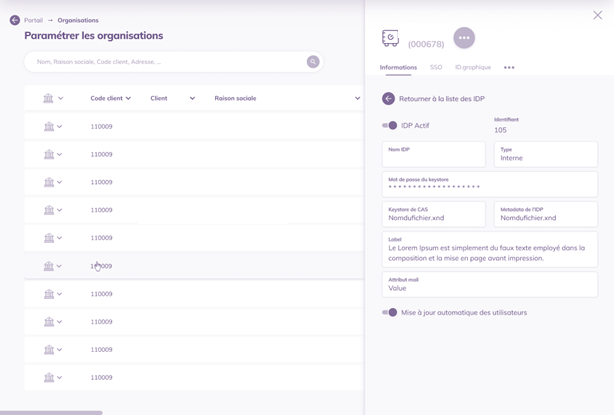Go to Portail breadcrumb link
This screenshot has height=415, width=614.
(x=33, y=20)
